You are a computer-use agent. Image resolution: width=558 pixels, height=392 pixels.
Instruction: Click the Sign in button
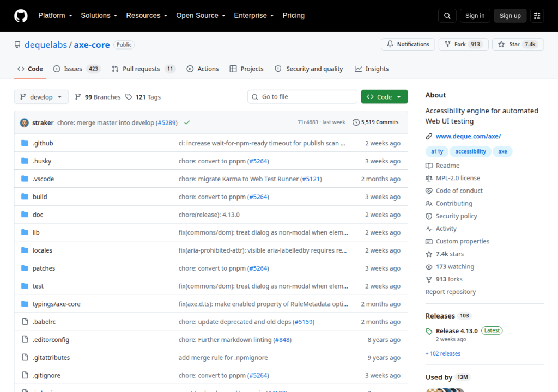tap(475, 16)
